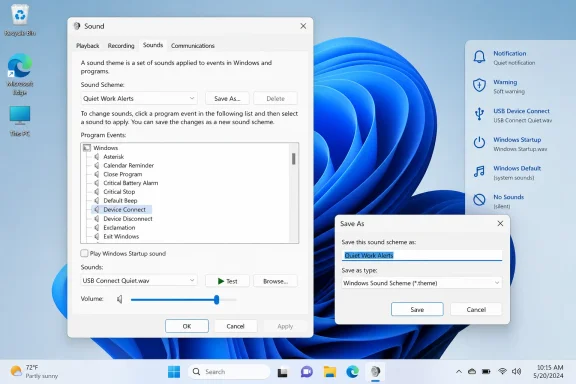Image resolution: width=576 pixels, height=384 pixels.
Task: Open Task View on the taskbar
Action: click(282, 372)
